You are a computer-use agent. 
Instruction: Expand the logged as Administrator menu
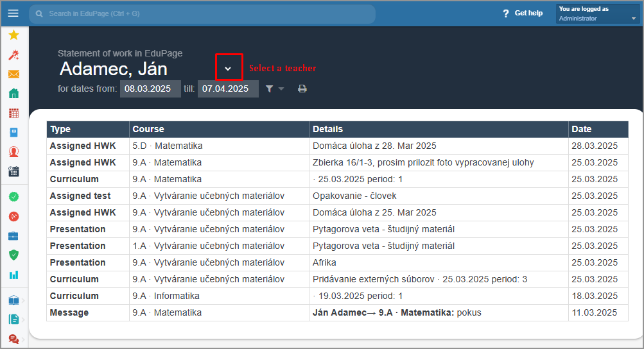598,13
